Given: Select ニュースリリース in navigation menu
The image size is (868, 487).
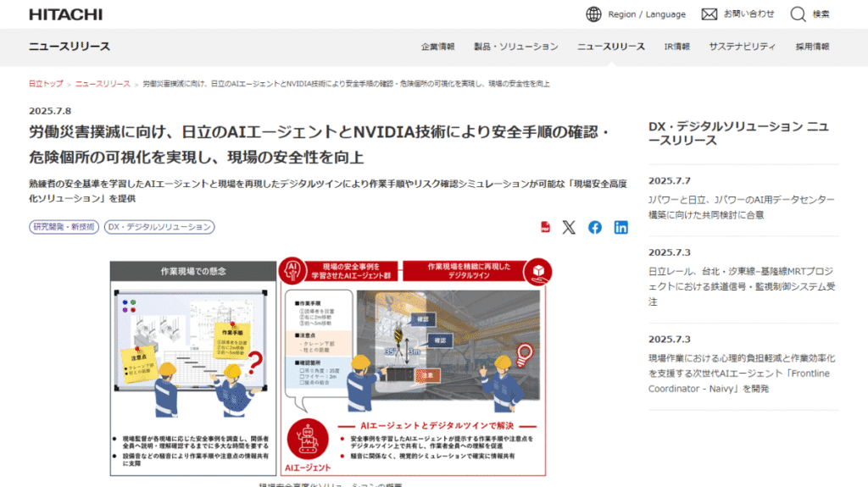Looking at the screenshot, I should (x=611, y=47).
